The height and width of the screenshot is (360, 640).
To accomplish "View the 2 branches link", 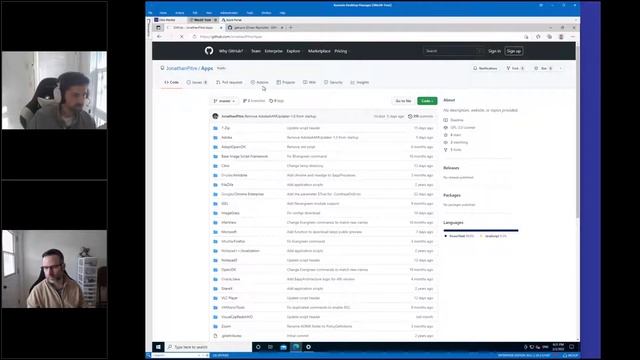I will [254, 101].
